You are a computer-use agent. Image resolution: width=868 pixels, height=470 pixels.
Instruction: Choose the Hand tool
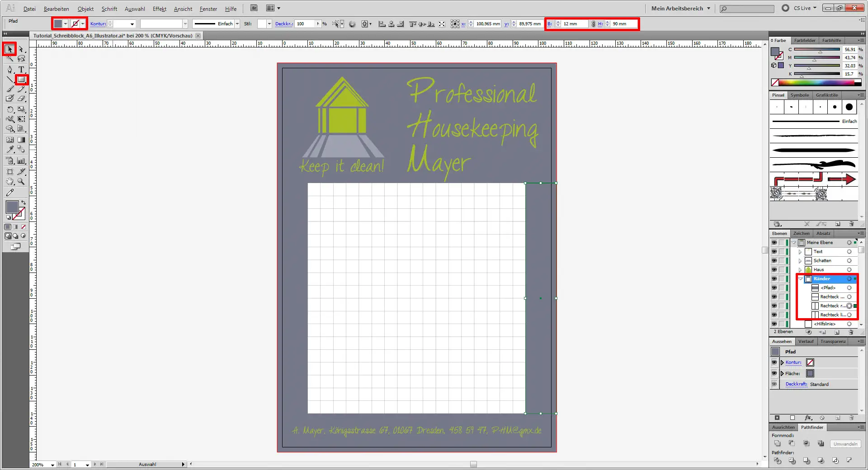[10, 182]
